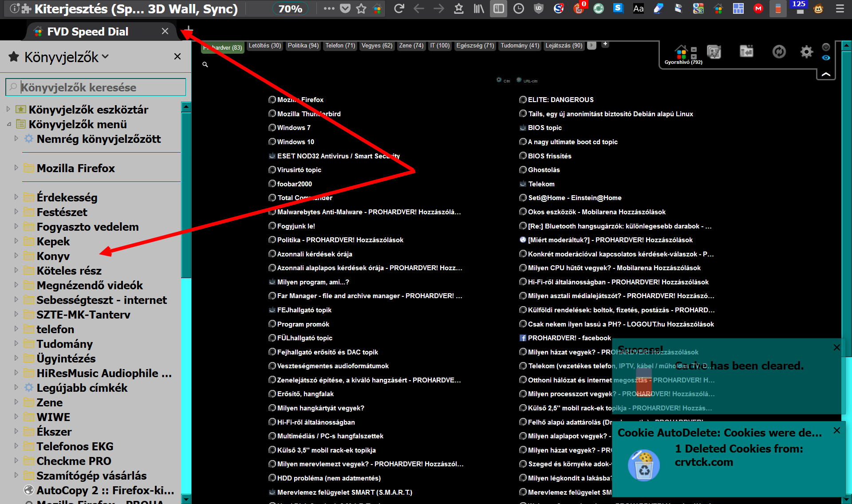Open the downloads tray toolbar icon
This screenshot has height=504, width=852.
[458, 8]
